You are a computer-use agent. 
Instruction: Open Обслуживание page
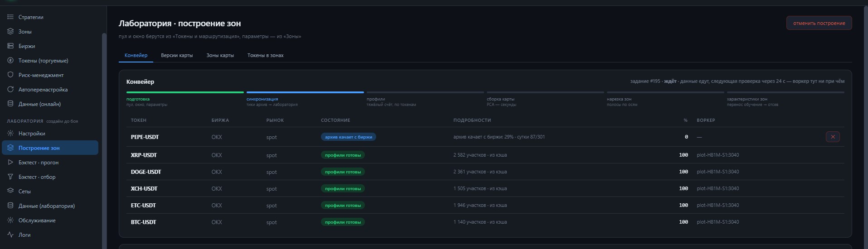[50, 220]
